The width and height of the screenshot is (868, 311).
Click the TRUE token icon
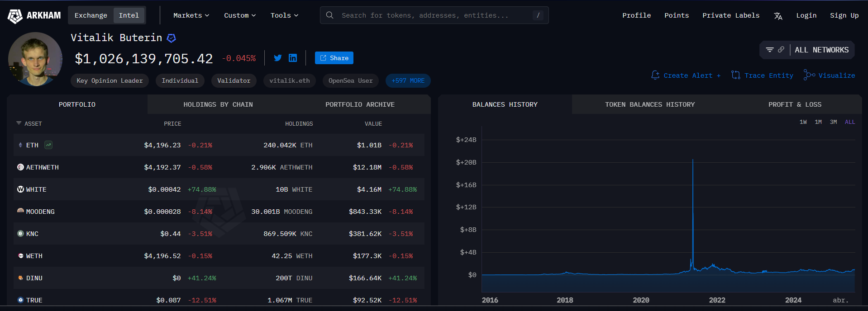(20, 300)
